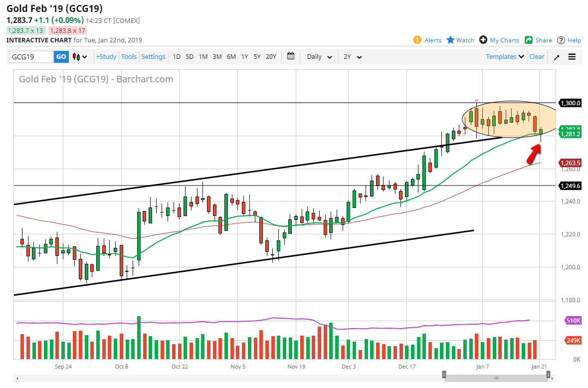Switch to the 5Y time range
Viewport: 588px width, 388px height.
[x=257, y=57]
